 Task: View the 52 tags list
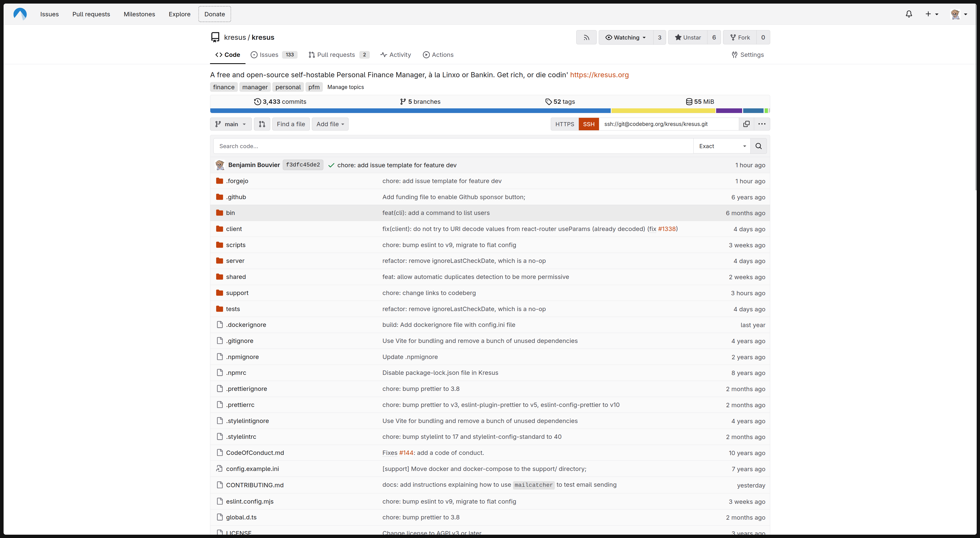[560, 101]
